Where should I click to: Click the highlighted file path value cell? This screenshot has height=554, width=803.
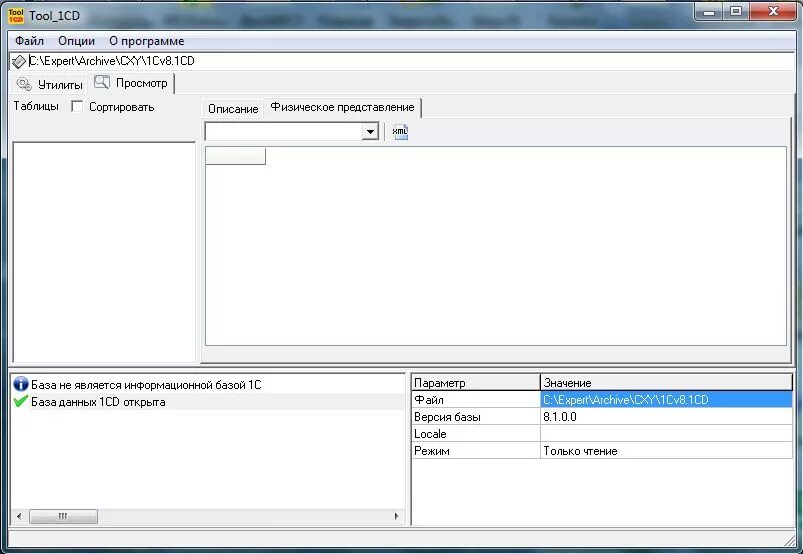pos(666,399)
